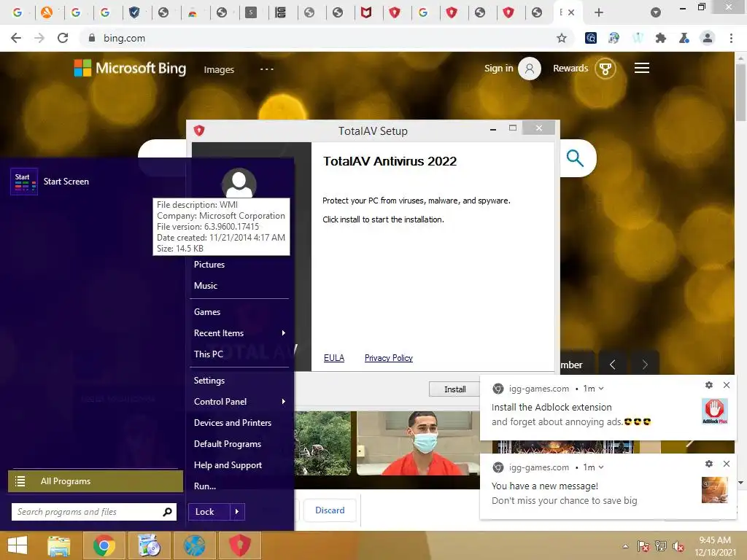The height and width of the screenshot is (560, 747).
Task: Choose Run... from the Start menu
Action: (205, 486)
